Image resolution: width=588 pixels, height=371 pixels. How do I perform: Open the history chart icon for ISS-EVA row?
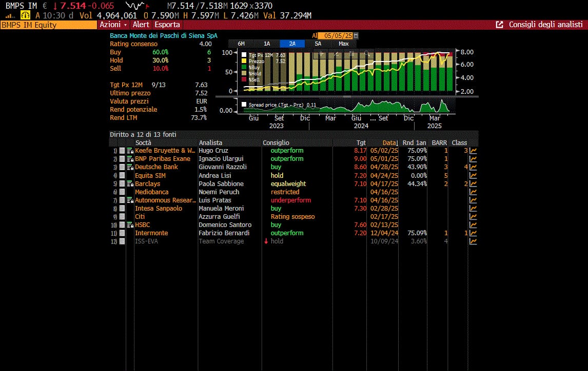pos(473,241)
